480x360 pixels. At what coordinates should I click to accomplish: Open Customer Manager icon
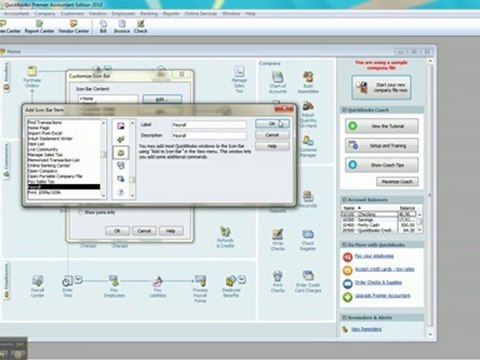point(308,146)
